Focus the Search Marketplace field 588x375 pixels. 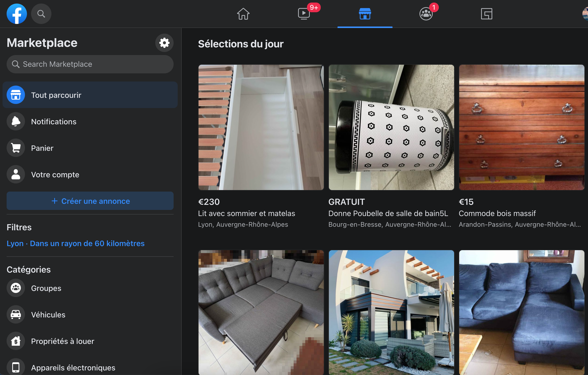tap(90, 64)
